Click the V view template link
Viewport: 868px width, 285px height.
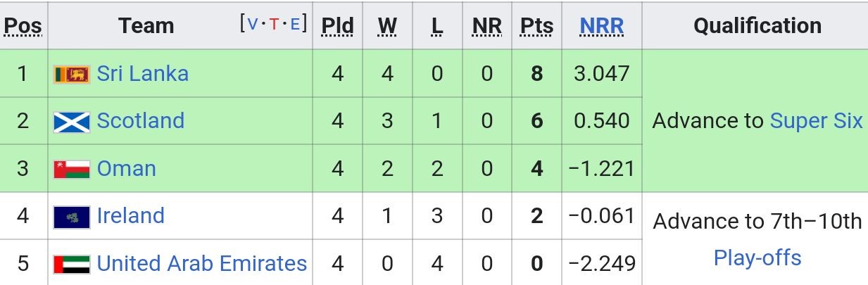click(x=253, y=23)
